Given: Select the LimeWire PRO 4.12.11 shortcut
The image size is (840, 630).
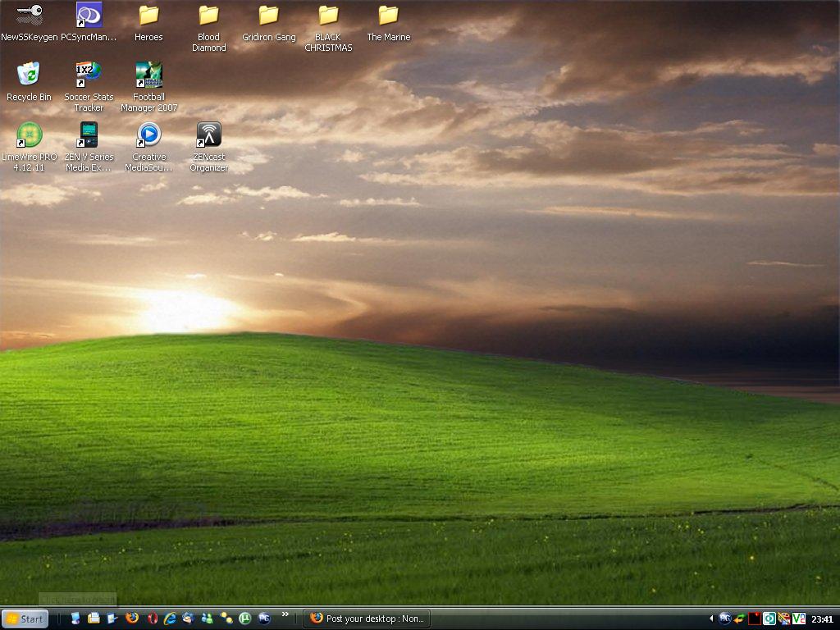Looking at the screenshot, I should click(29, 148).
